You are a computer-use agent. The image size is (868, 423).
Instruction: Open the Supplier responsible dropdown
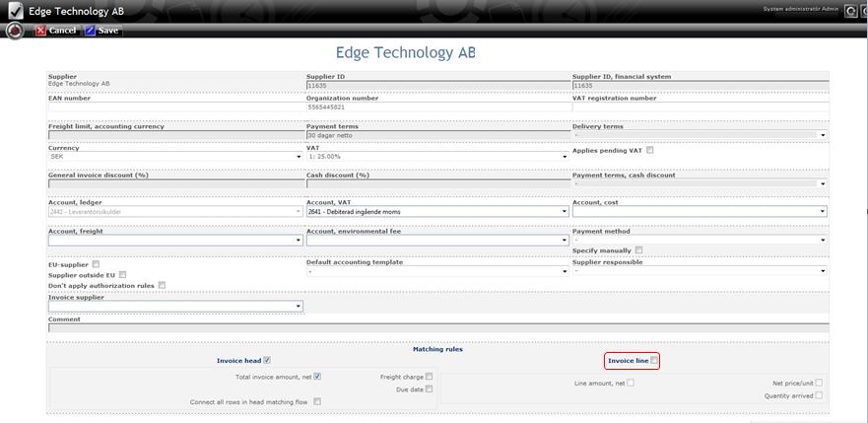point(700,271)
